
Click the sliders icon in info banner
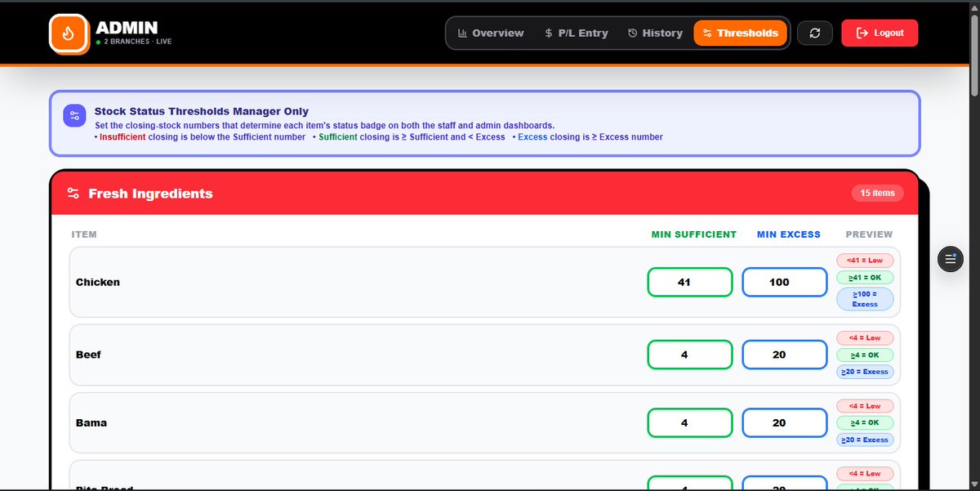coord(75,116)
